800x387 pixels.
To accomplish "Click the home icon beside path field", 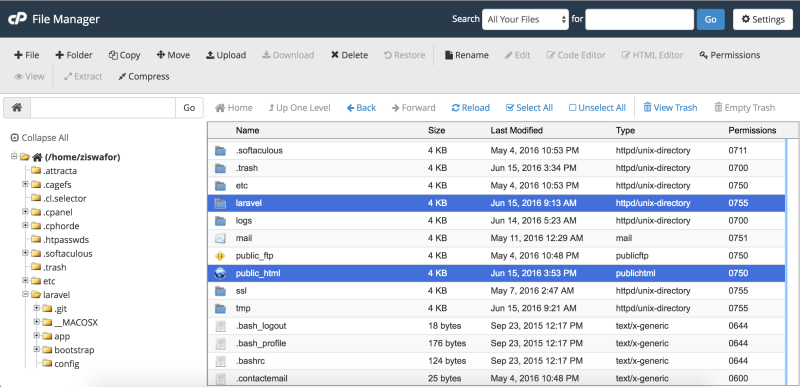I will (17, 108).
